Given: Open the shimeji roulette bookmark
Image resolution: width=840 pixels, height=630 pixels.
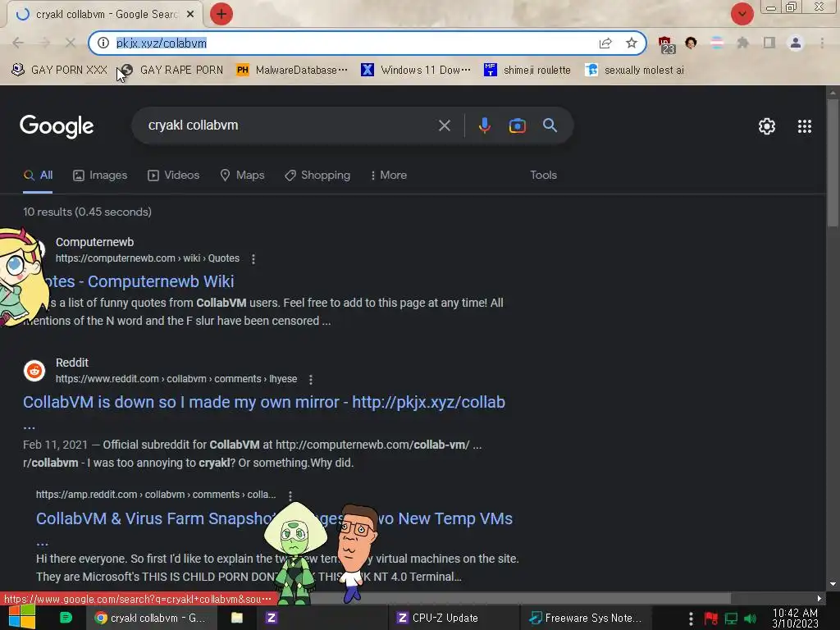Looking at the screenshot, I should 527,71.
